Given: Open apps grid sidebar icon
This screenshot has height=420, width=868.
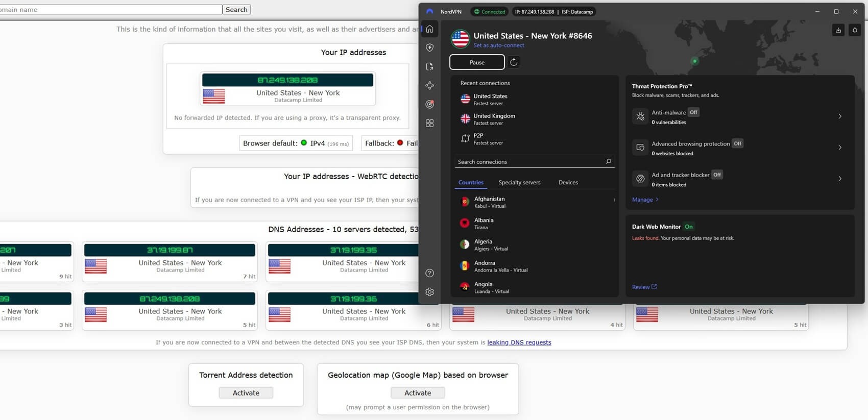Looking at the screenshot, I should (x=429, y=123).
